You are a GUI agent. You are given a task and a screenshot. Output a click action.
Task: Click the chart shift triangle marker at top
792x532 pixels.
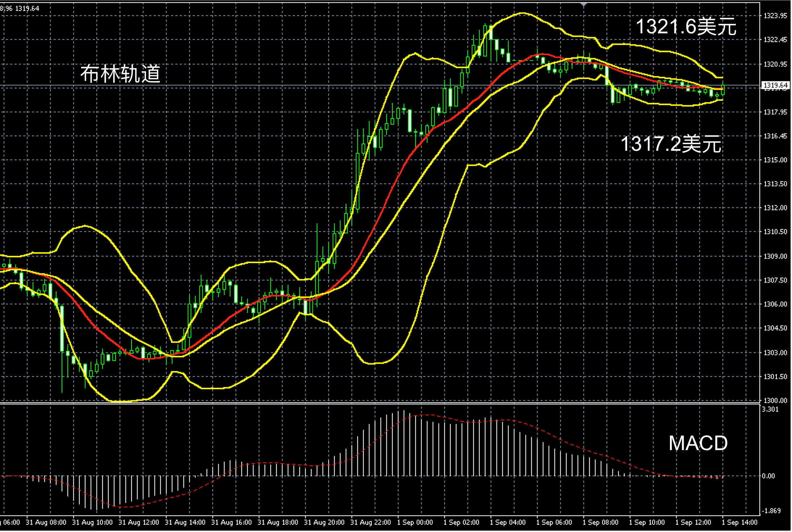coord(583,5)
